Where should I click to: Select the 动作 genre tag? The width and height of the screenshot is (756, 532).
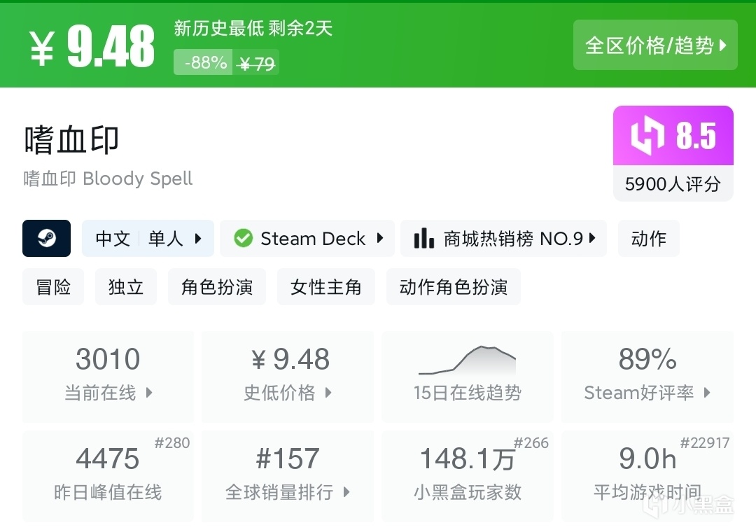[x=648, y=239]
